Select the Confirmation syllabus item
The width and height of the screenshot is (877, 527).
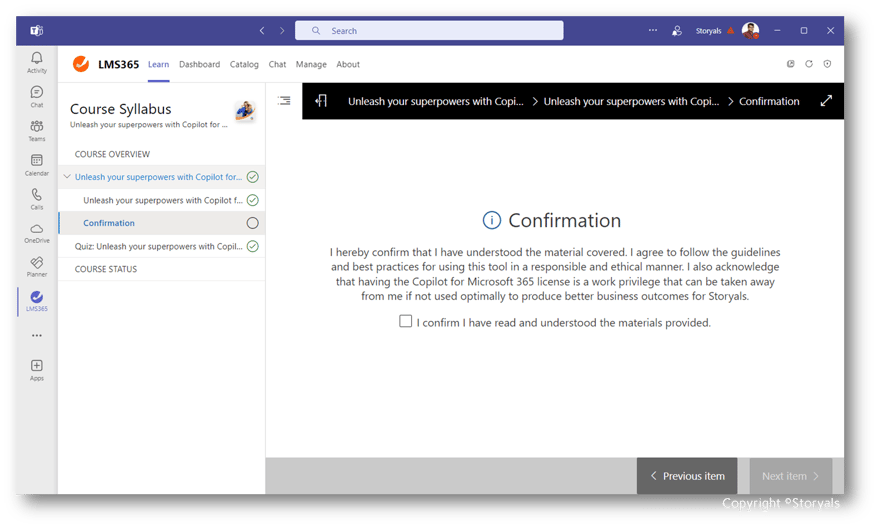162,223
